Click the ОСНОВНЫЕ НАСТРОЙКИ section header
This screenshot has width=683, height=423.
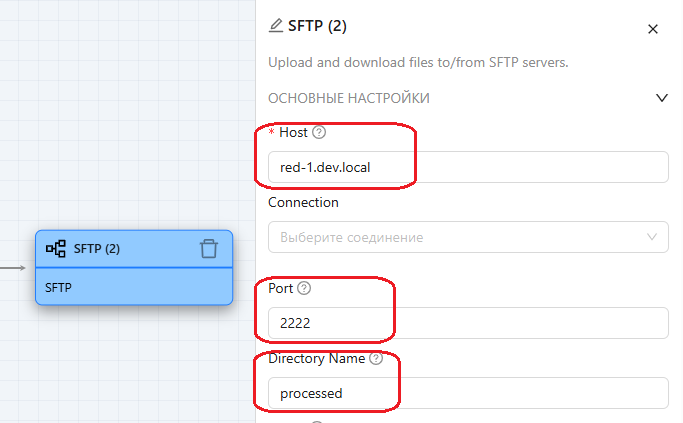(349, 98)
